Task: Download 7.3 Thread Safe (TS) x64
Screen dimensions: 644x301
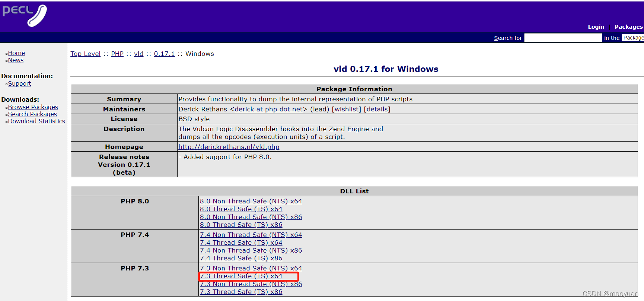Action: click(x=241, y=276)
